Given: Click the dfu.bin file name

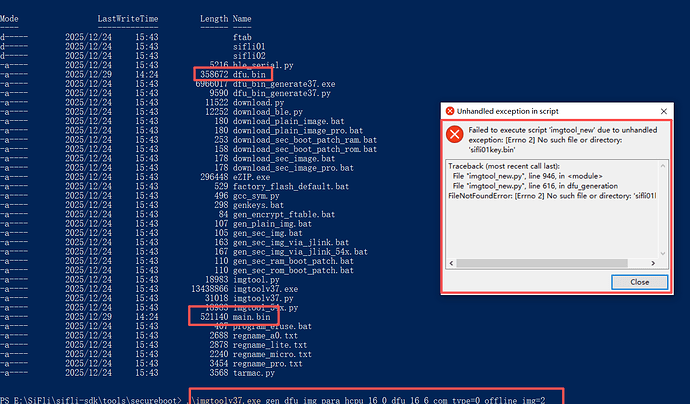Looking at the screenshot, I should tap(247, 74).
